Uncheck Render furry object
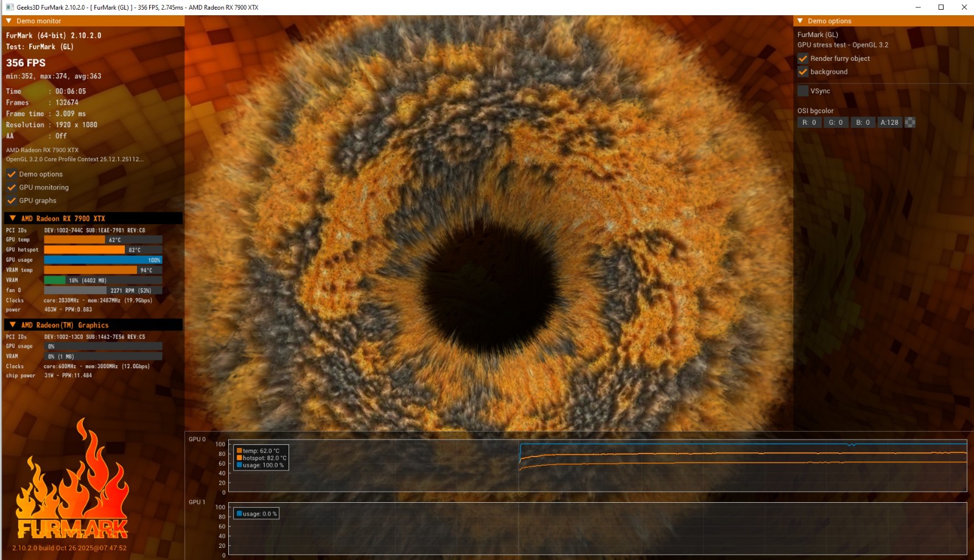 [x=803, y=58]
